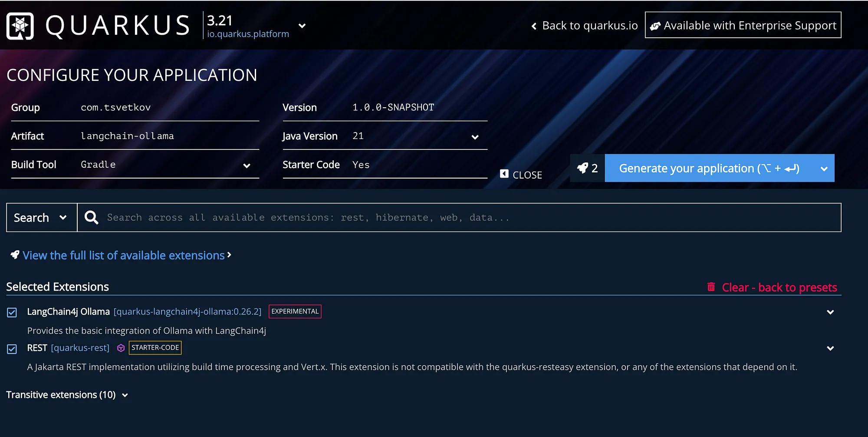Screen dimensions: 868x437
Task: Open Available with Enterprise Support button
Action: click(x=743, y=25)
